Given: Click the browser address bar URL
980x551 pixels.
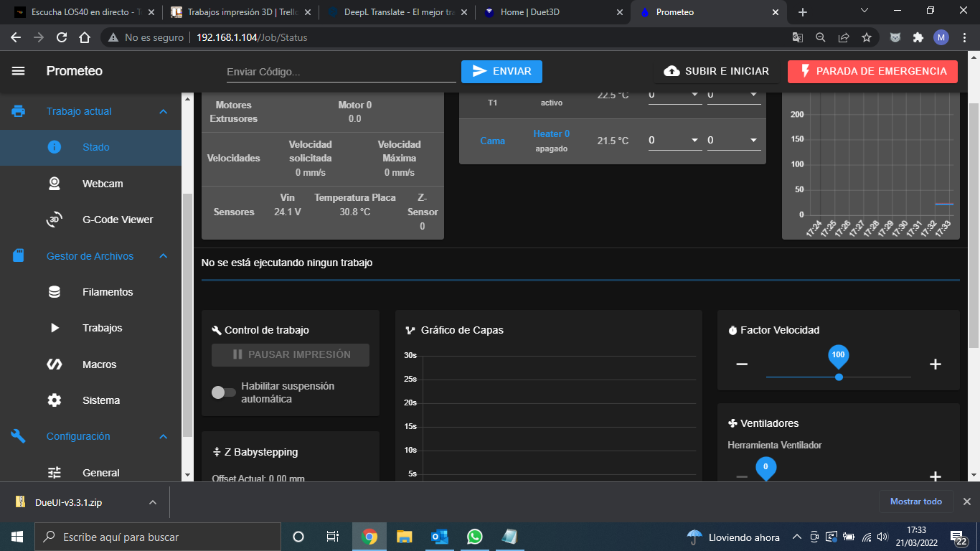Looking at the screenshot, I should (x=252, y=37).
